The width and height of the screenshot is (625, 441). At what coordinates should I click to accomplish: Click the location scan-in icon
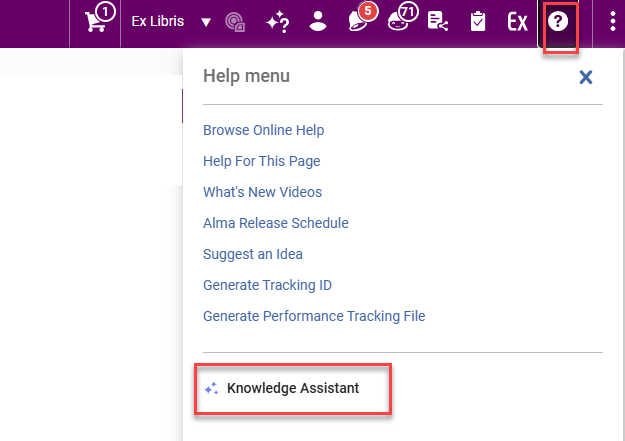(235, 22)
